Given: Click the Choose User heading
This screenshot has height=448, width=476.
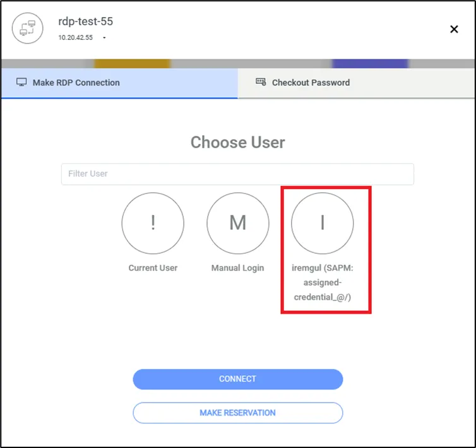Looking at the screenshot, I should (238, 142).
